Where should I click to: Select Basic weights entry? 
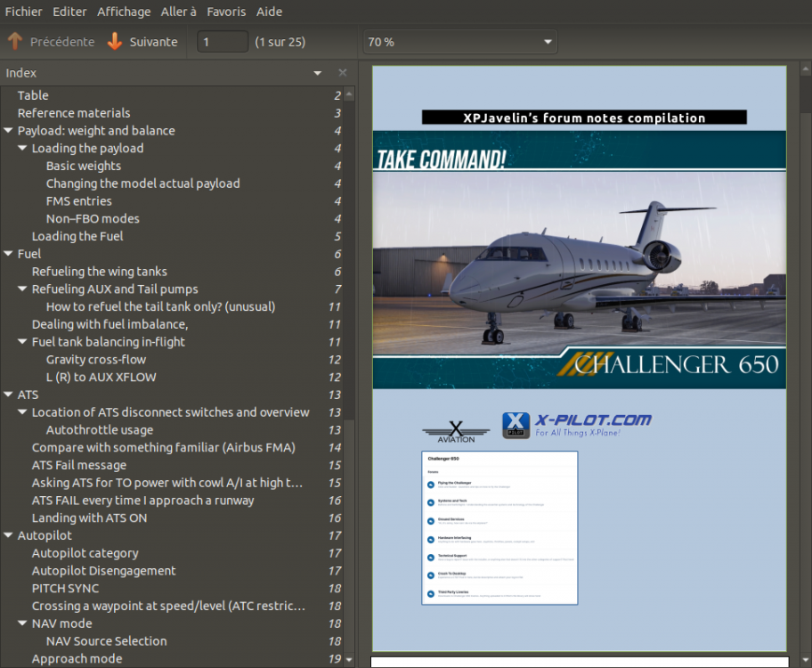pos(84,166)
